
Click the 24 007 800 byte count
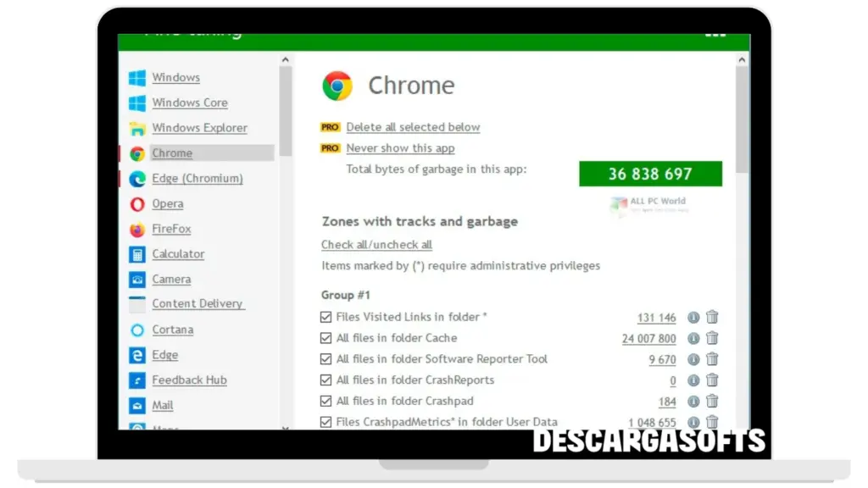[x=648, y=339]
